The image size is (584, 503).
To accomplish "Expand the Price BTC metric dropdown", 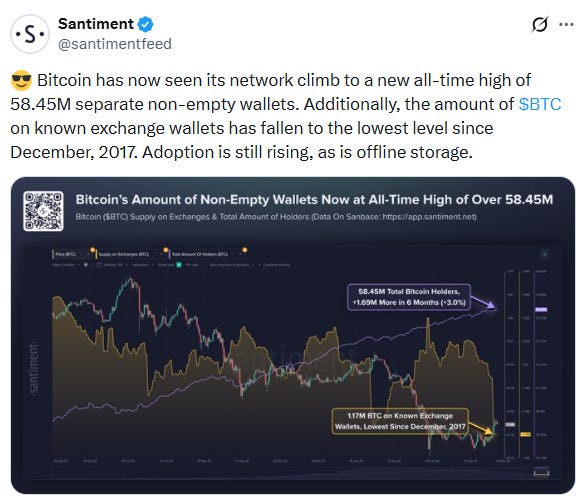I will click(88, 254).
